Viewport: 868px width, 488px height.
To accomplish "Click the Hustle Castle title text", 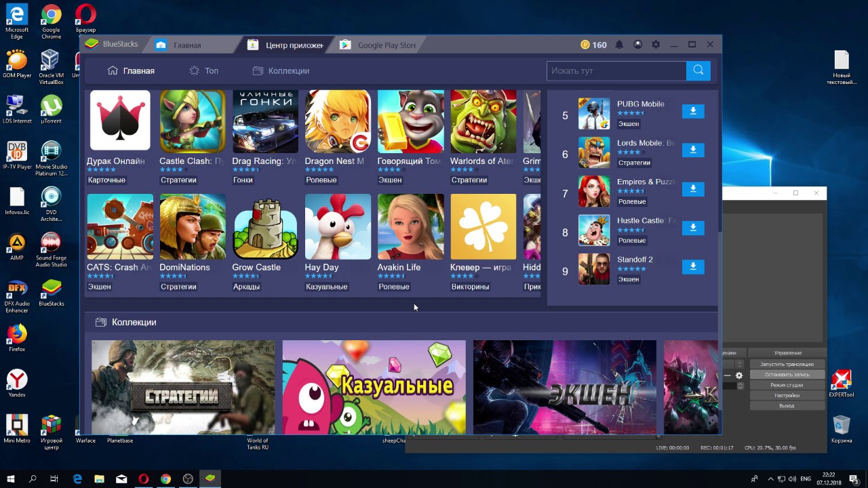I will coord(646,220).
